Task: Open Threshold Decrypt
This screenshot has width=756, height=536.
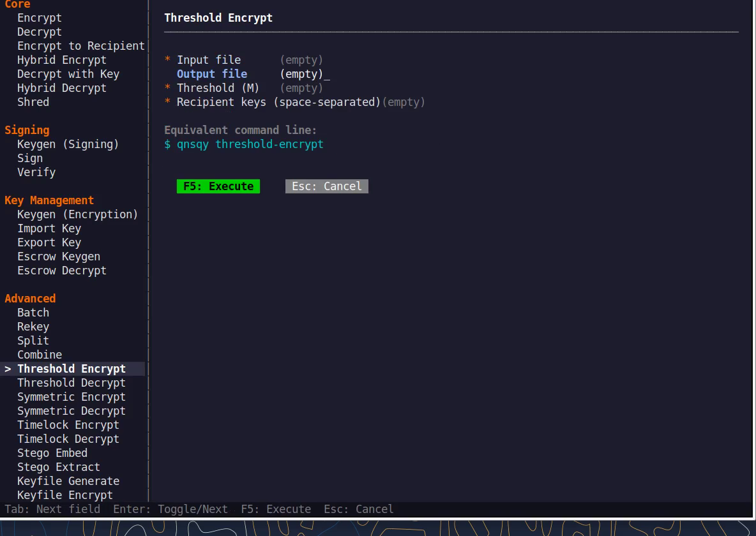Action: (x=72, y=383)
